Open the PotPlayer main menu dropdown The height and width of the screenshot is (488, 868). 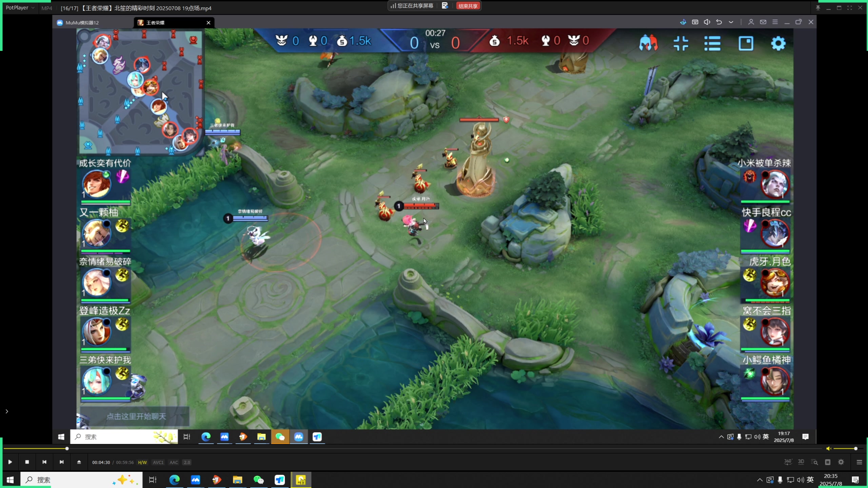[20, 7]
